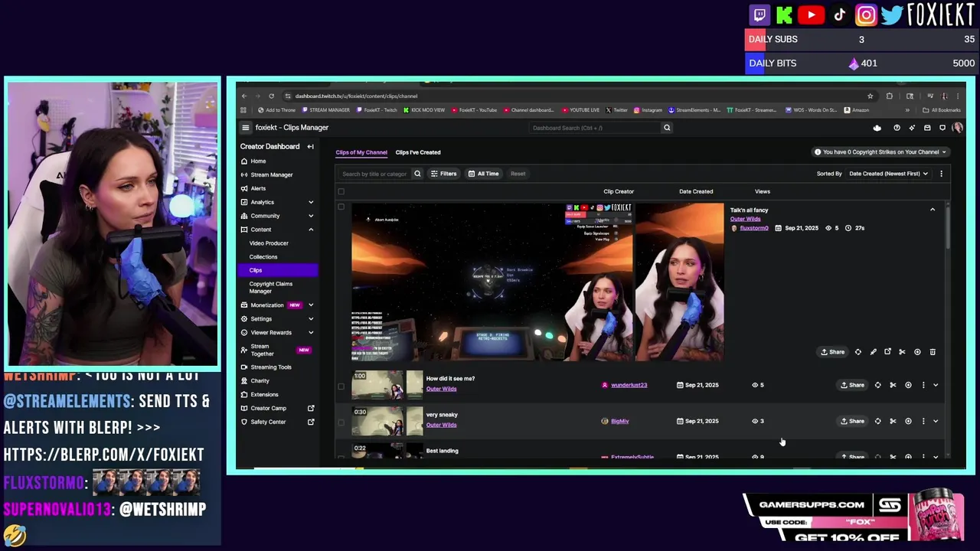Open the three-dot options beside sort order
The width and height of the screenshot is (980, 551).
[x=941, y=174]
